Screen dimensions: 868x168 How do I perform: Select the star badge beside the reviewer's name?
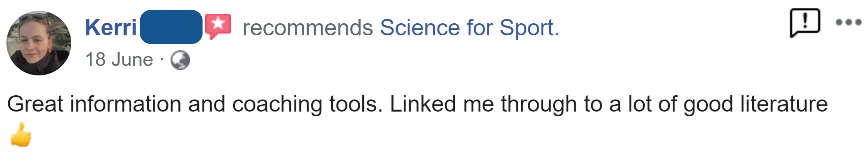(218, 26)
